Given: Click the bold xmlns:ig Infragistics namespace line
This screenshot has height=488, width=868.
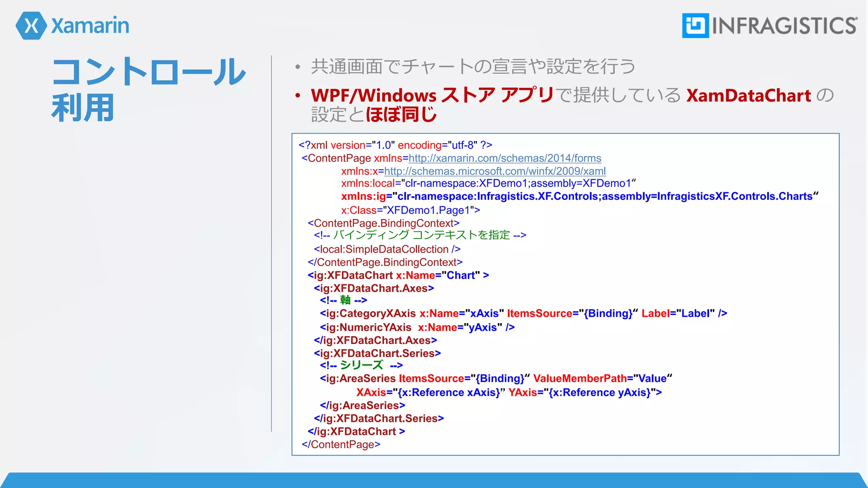Looking at the screenshot, I should click(x=580, y=197).
